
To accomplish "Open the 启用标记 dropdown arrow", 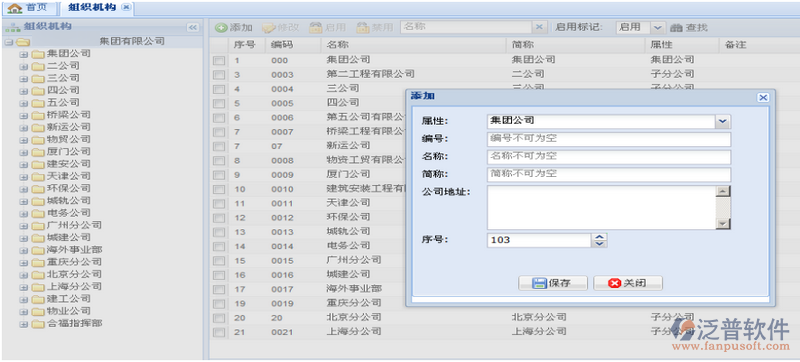I will (x=658, y=28).
